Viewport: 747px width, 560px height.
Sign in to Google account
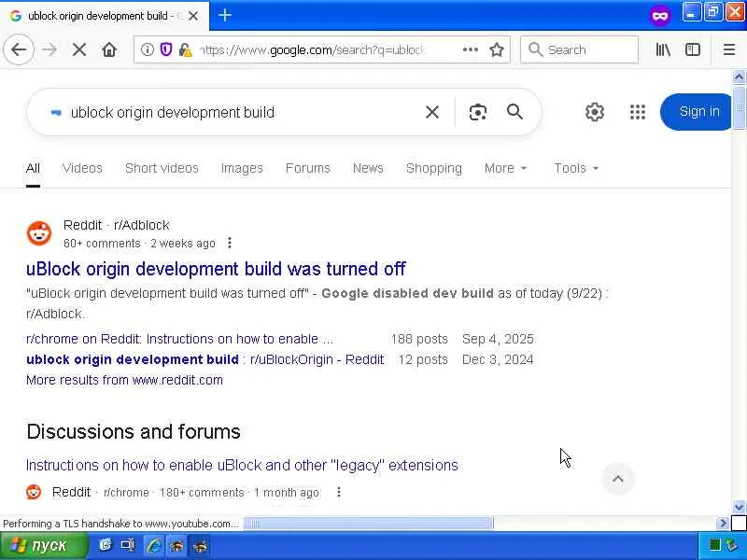(x=696, y=112)
